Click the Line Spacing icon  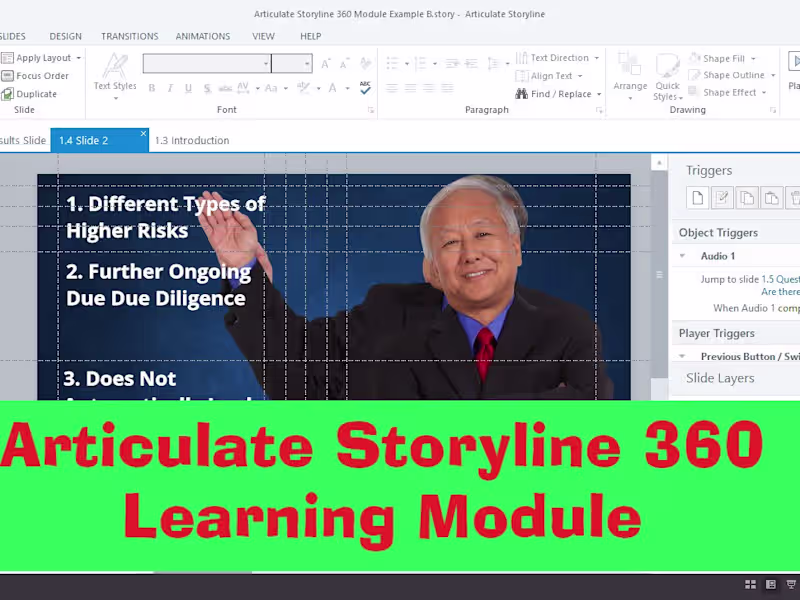pyautogui.click(x=493, y=63)
